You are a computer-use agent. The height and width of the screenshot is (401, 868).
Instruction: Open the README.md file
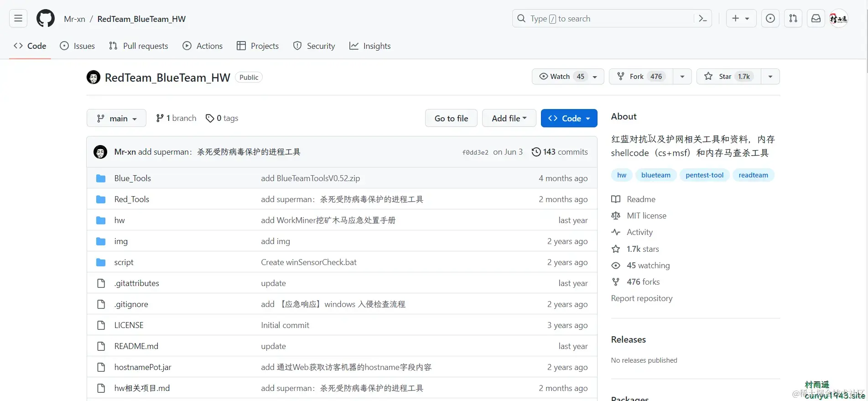[136, 346]
